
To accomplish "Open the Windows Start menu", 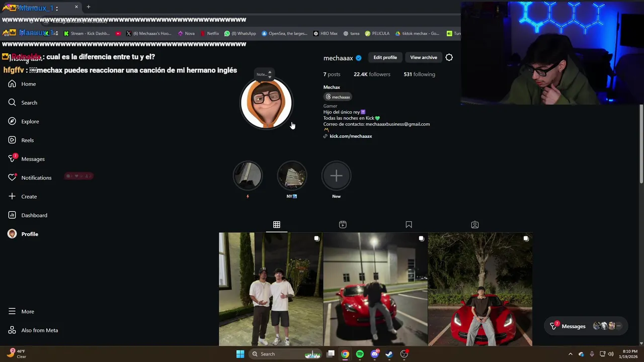I will click(240, 354).
